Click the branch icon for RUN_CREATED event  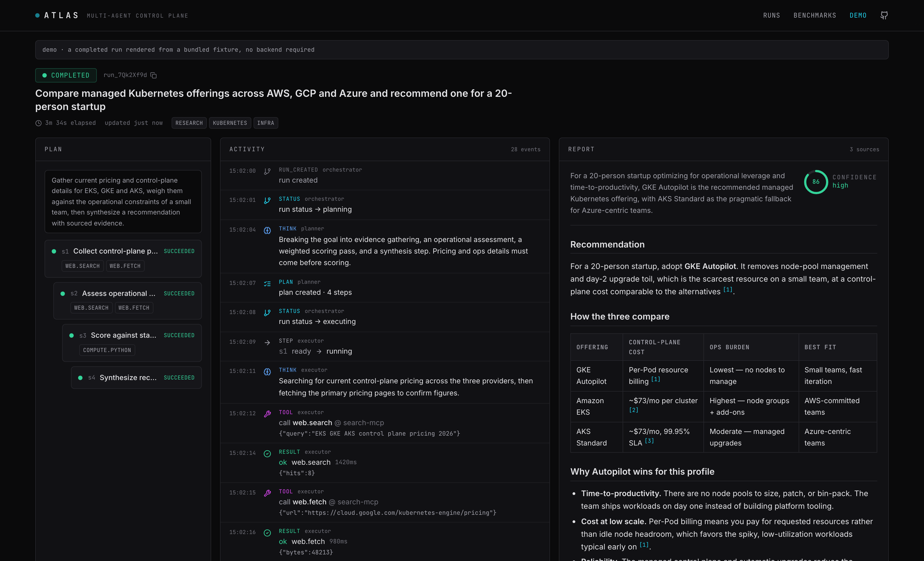click(x=267, y=171)
